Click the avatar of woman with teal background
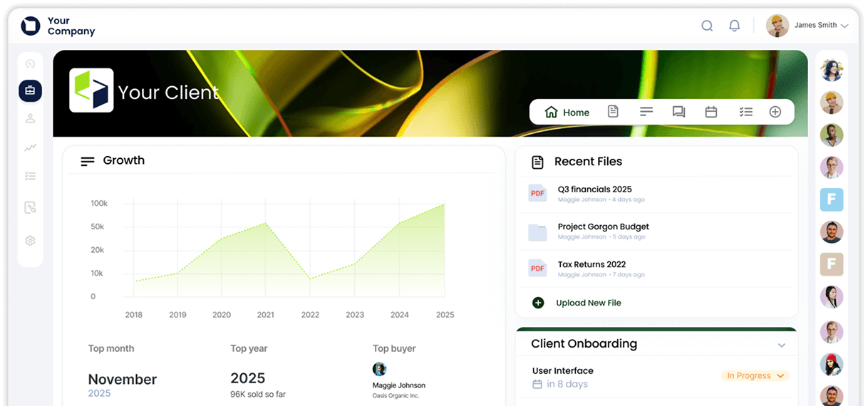Screen dimensions: 868x406 (x=832, y=70)
